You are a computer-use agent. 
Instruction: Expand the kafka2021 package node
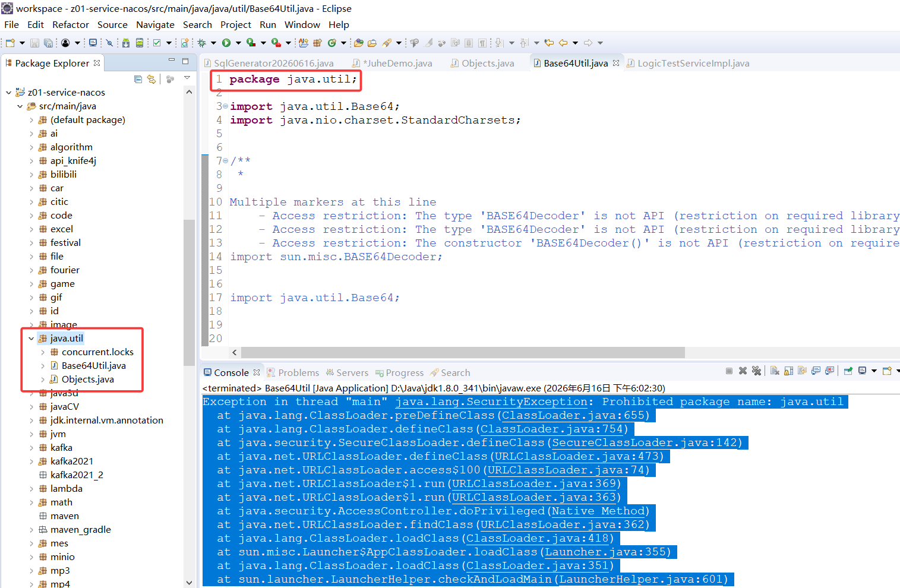[x=31, y=461]
